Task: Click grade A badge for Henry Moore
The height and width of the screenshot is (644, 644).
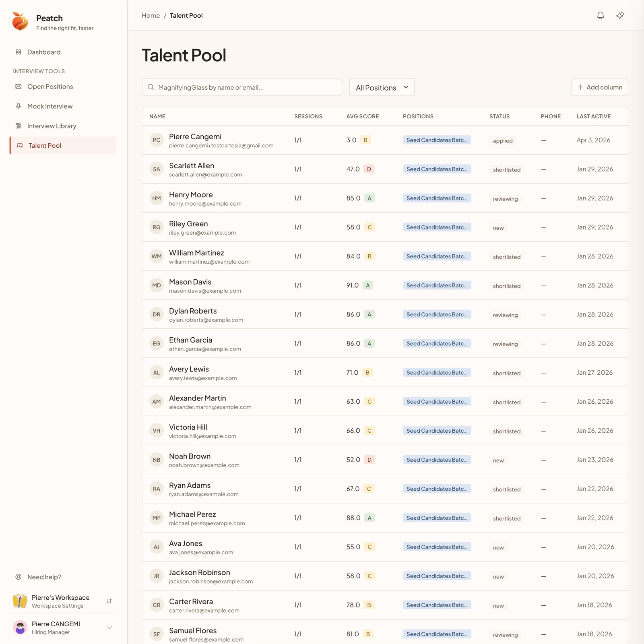Action: click(369, 198)
